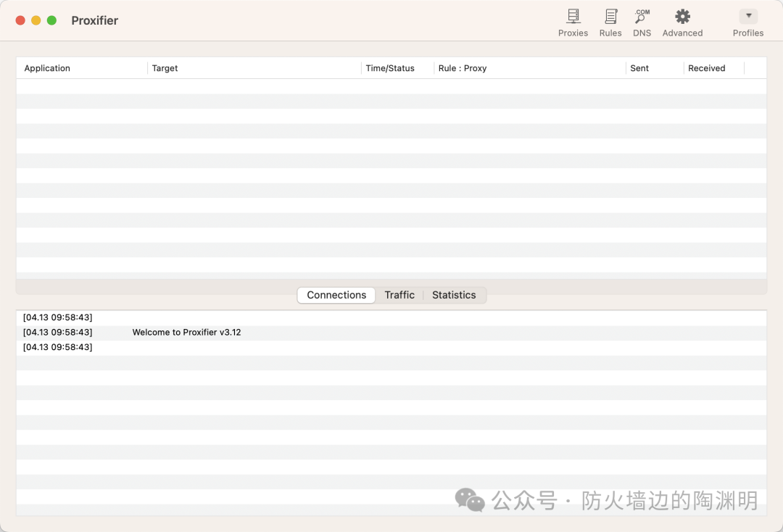Sort connections by Sent column
Image resolution: width=783 pixels, height=532 pixels.
click(639, 68)
